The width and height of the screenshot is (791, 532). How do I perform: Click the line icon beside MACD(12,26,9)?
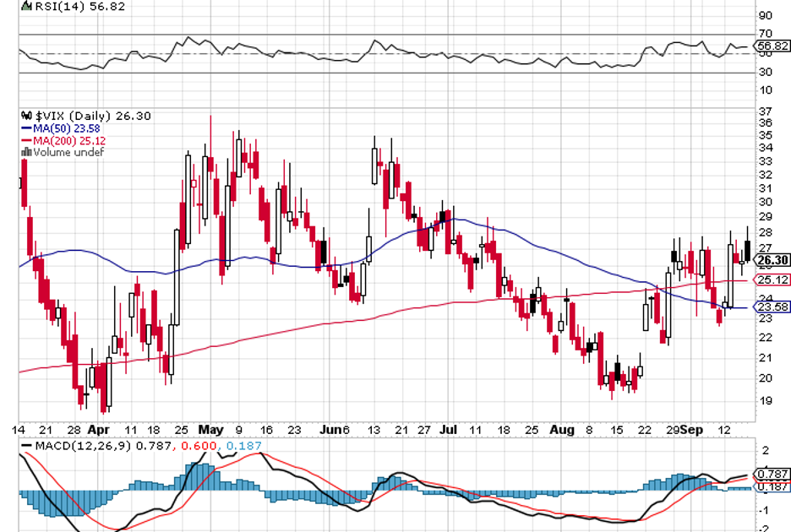click(25, 446)
